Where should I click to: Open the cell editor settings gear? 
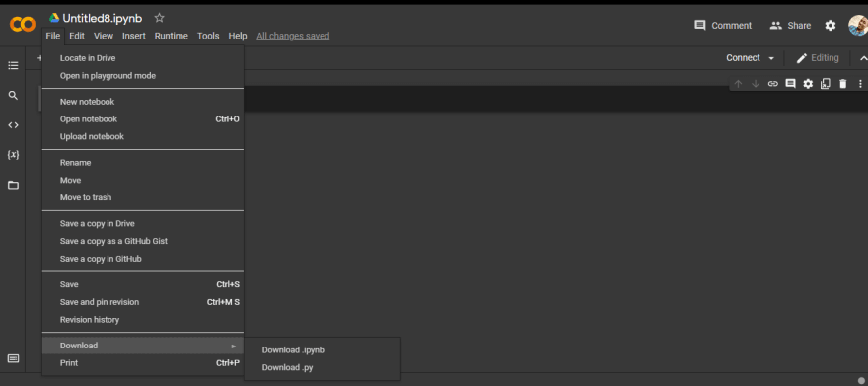[808, 84]
